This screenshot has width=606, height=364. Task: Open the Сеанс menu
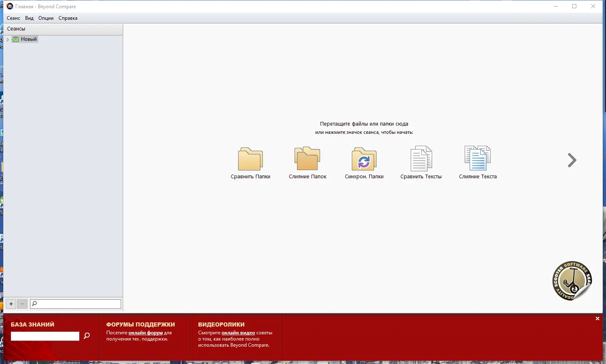(x=13, y=18)
